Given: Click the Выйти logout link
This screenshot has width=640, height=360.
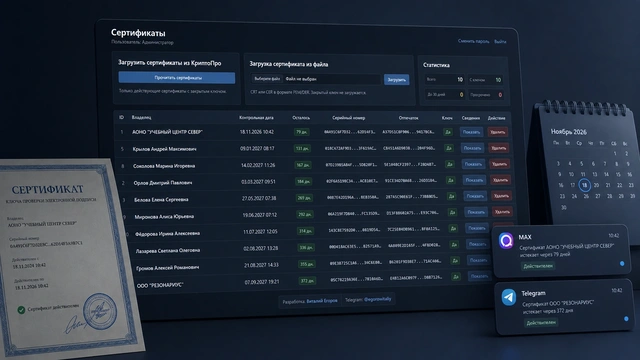Looking at the screenshot, I should pyautogui.click(x=500, y=42).
